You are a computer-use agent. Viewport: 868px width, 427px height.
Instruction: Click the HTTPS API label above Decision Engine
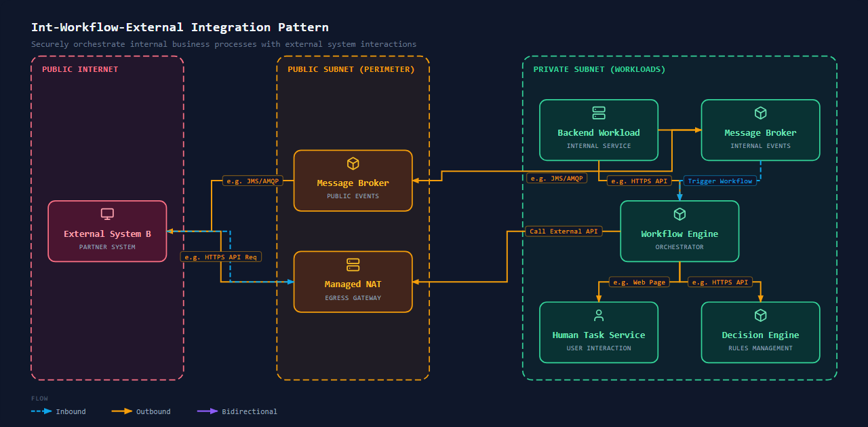point(720,282)
